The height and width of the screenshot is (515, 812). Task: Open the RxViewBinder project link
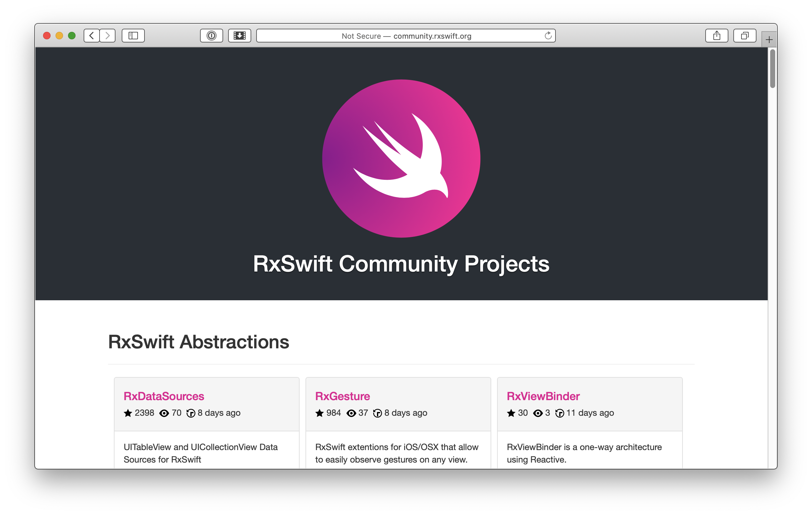coord(543,396)
